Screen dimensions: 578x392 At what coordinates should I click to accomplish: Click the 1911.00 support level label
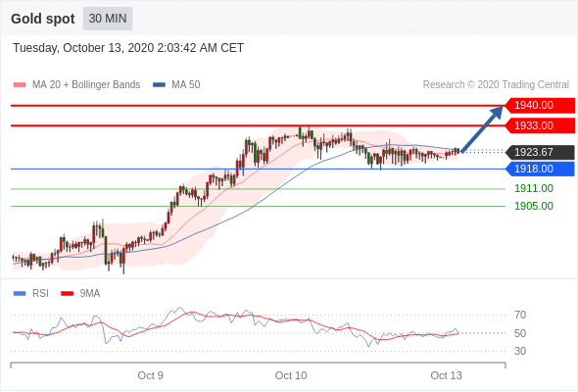[x=534, y=188]
